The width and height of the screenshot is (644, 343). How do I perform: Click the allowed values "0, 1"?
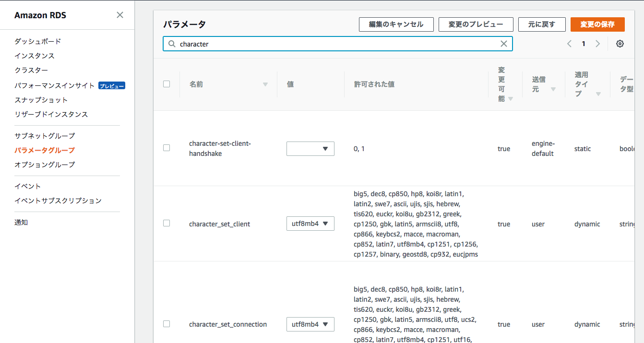(x=359, y=149)
